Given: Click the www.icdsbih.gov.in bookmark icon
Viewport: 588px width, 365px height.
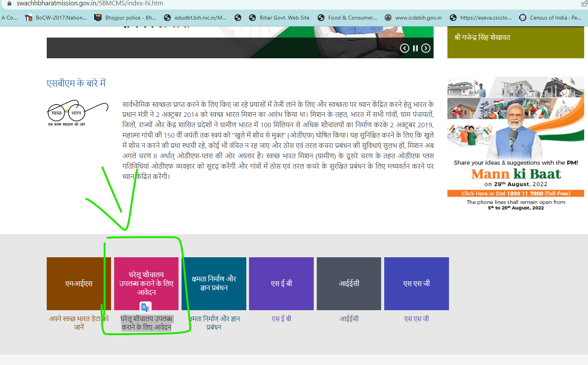Looking at the screenshot, I should pos(388,17).
